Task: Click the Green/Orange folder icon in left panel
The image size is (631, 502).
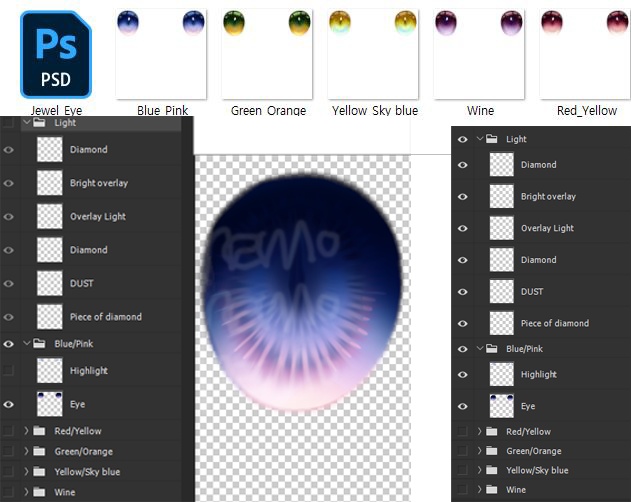Action: pyautogui.click(x=39, y=451)
